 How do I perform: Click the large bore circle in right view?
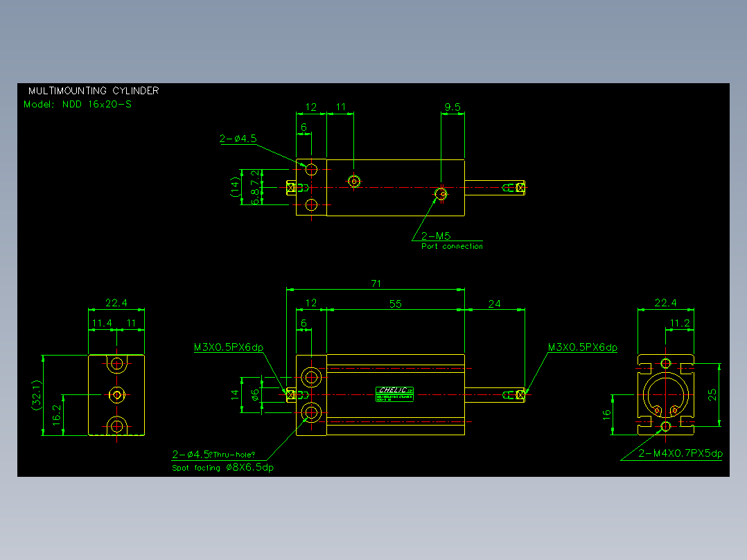pyautogui.click(x=665, y=395)
